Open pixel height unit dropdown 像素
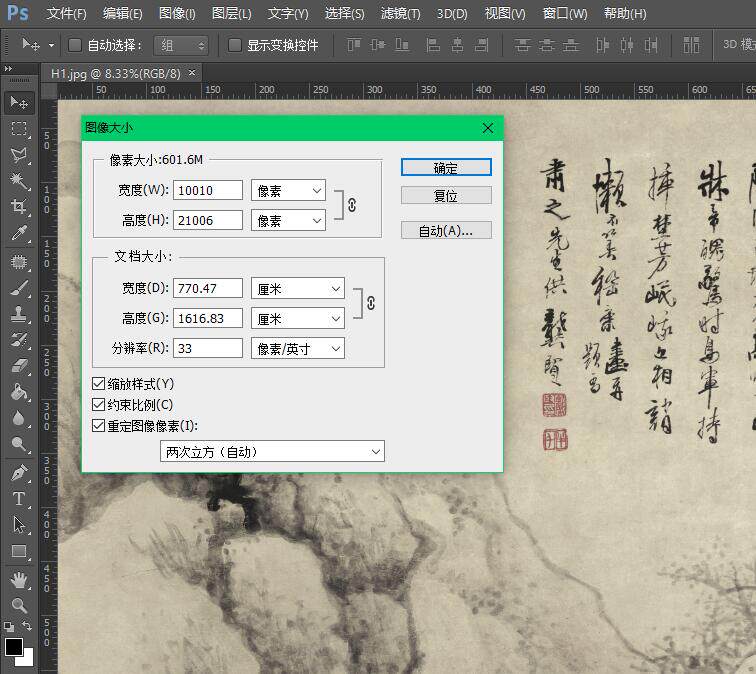The width and height of the screenshot is (756, 674). point(288,220)
